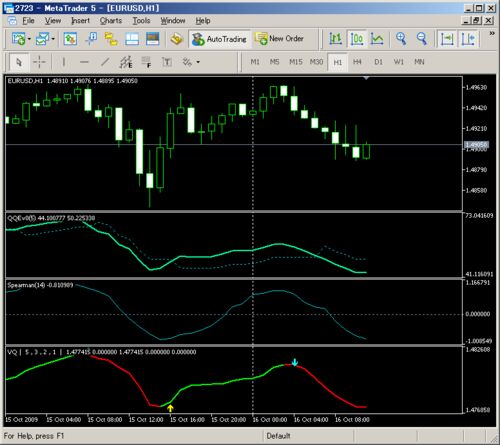The height and width of the screenshot is (445, 500).
Task: Switch to W1 timeframe
Action: (399, 62)
